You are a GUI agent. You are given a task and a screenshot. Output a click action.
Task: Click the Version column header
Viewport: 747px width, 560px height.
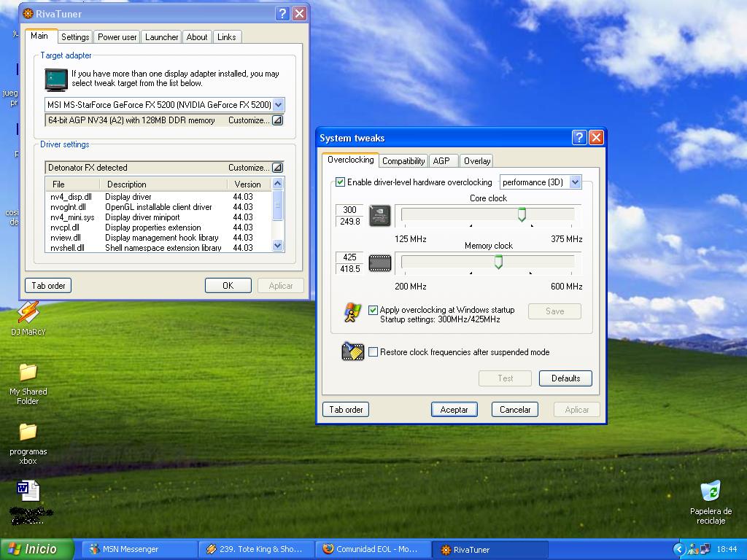[x=249, y=184]
